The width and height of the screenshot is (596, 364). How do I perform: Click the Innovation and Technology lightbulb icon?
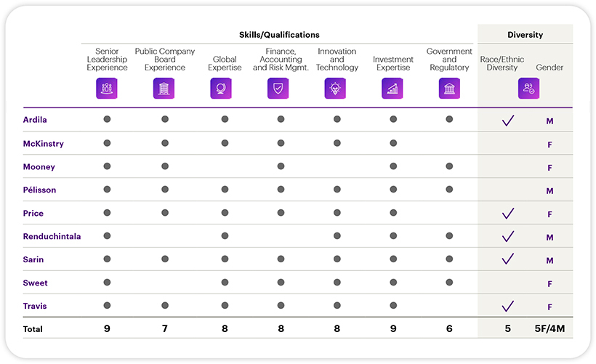click(335, 89)
